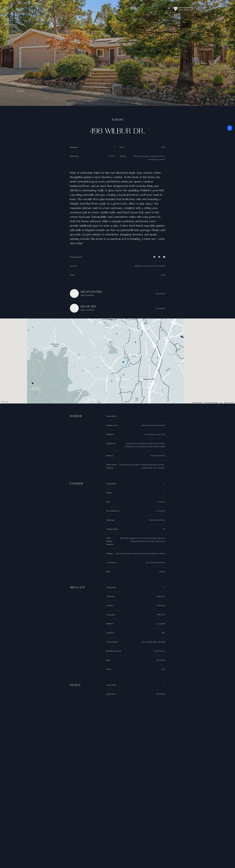The image size is (235, 868).
Task: Click Hide details in the Finance section
Action: (111, 685)
